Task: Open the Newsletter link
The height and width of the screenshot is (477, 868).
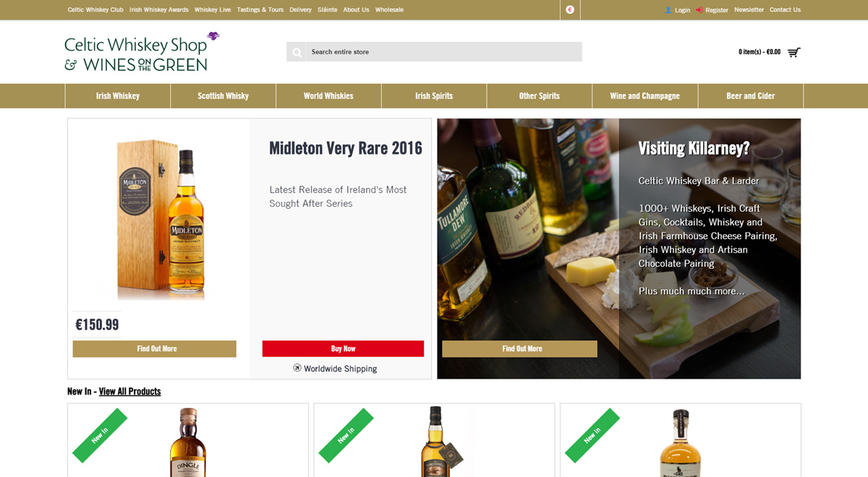Action: tap(749, 10)
